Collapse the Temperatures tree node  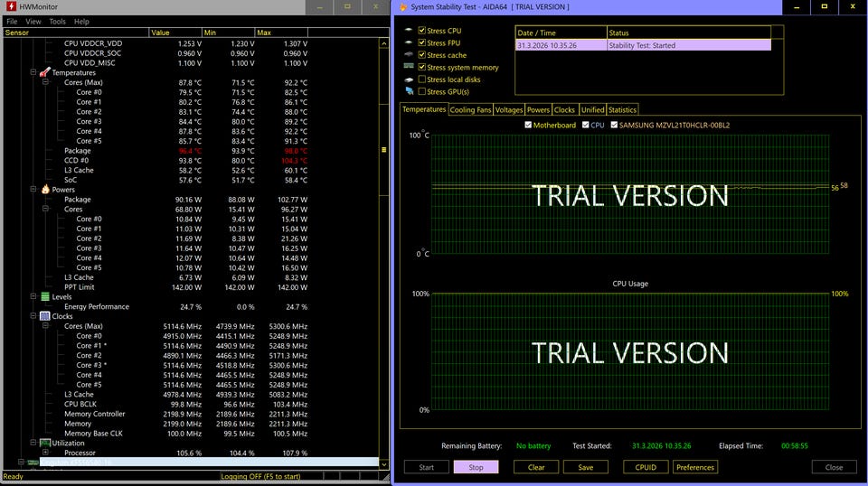point(33,73)
